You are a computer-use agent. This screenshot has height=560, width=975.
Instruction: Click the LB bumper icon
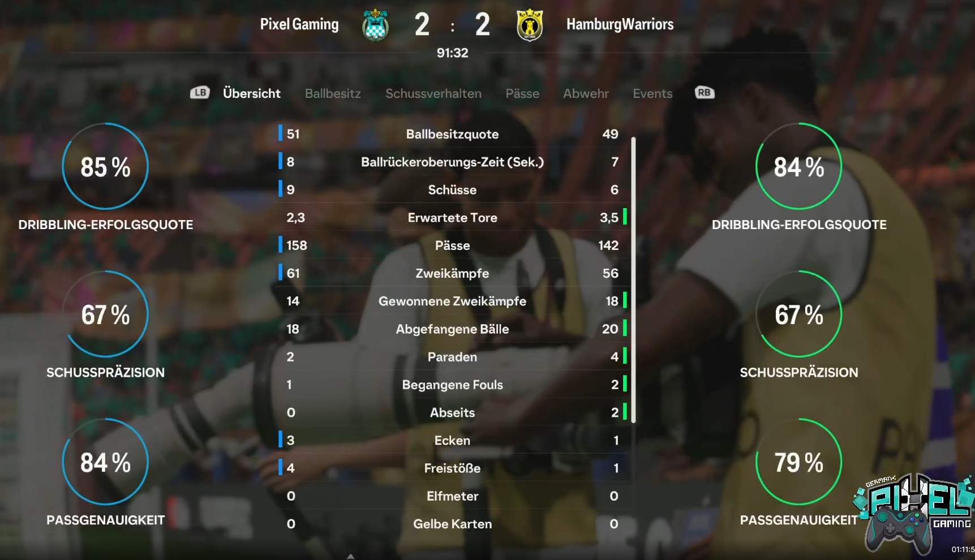pos(200,92)
